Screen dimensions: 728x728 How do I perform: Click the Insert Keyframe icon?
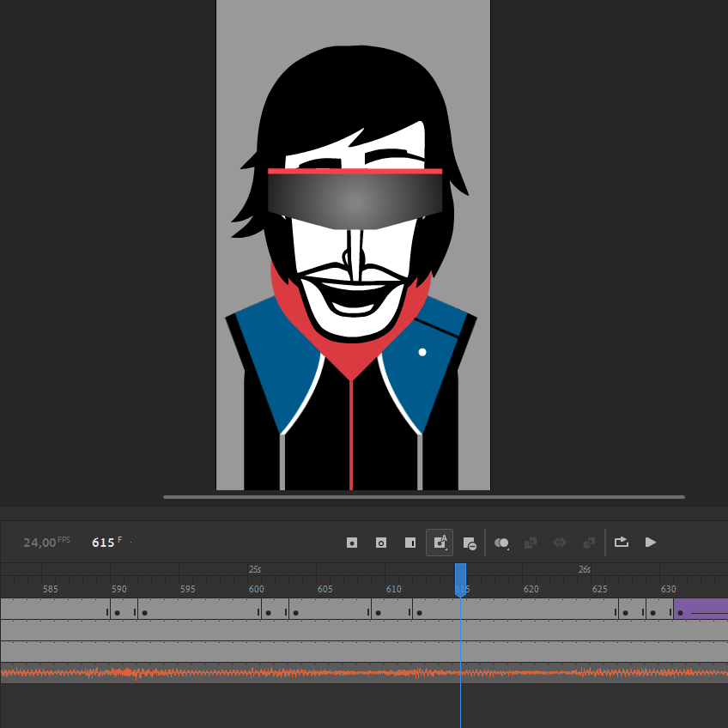click(352, 543)
